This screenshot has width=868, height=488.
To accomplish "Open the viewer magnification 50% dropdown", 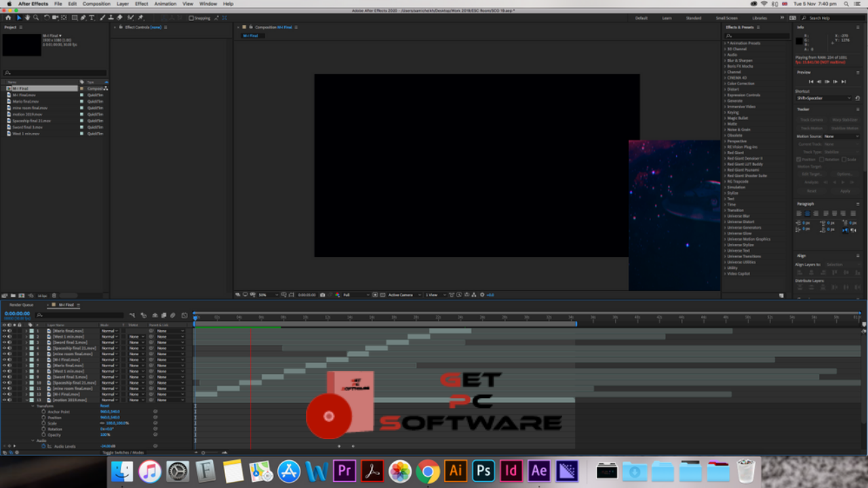I will point(268,295).
